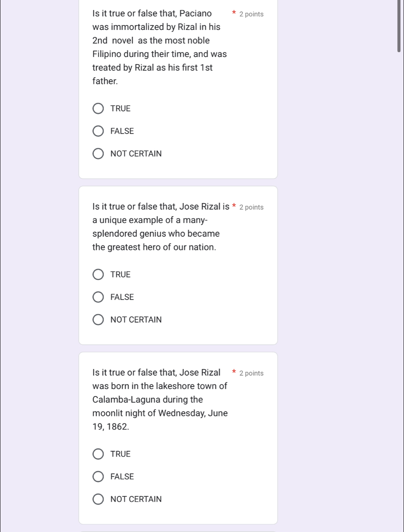The width and height of the screenshot is (404, 532).
Task: Mark FALSE for the many-splendored genius question
Action: (x=98, y=297)
